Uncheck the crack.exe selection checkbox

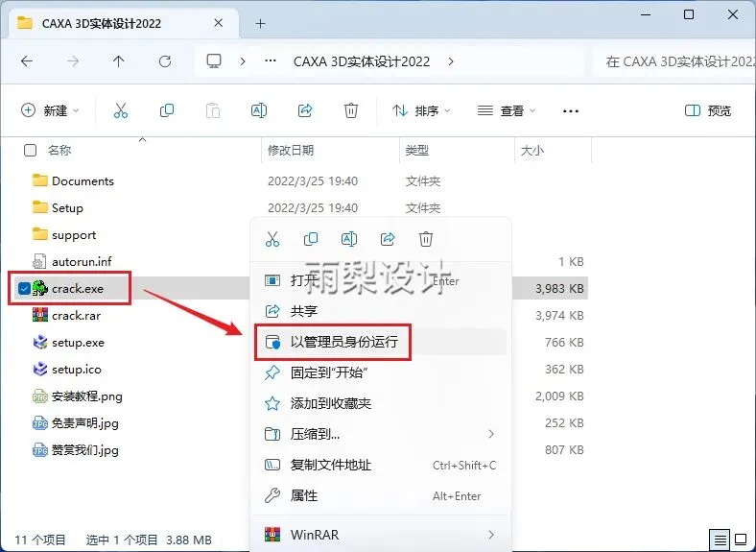(24, 289)
